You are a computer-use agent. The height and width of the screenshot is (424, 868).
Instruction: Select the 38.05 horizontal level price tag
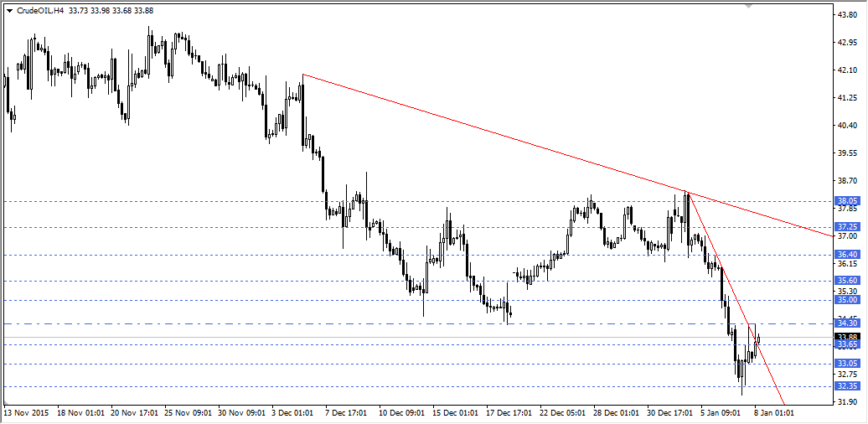pyautogui.click(x=847, y=201)
